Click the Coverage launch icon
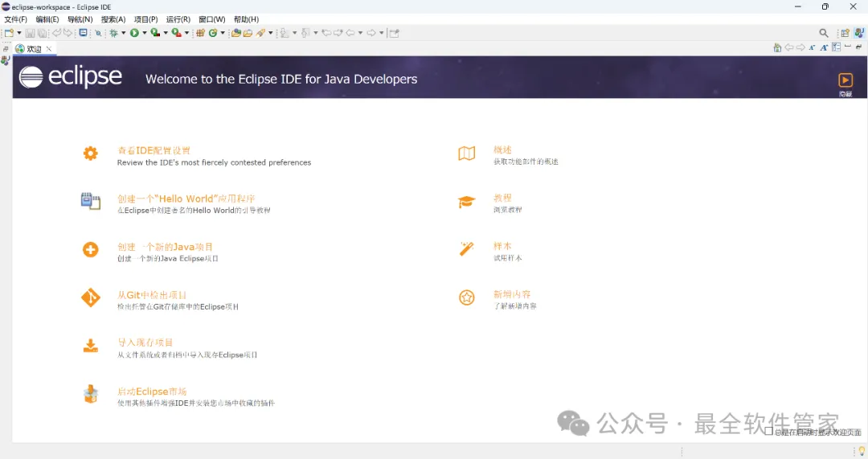This screenshot has width=868, height=459. (x=155, y=33)
